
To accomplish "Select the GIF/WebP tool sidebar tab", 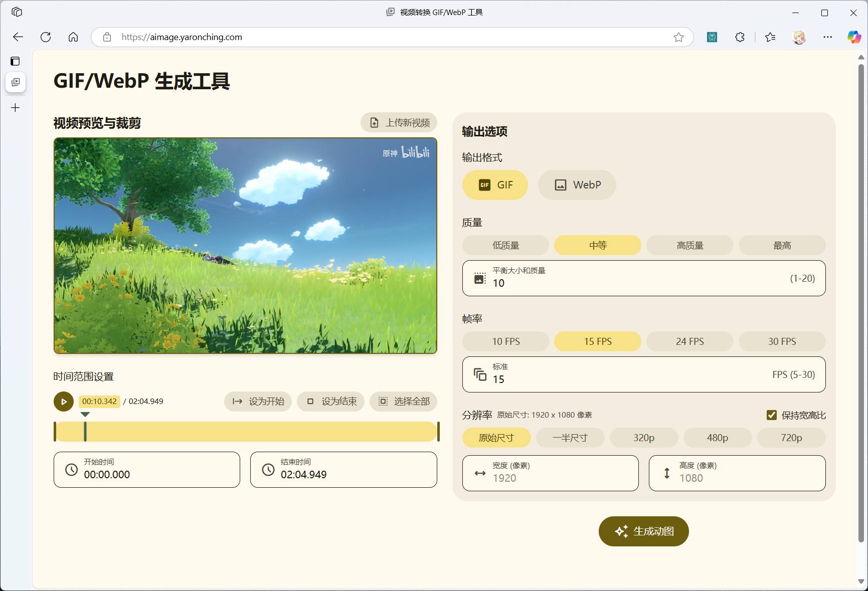I will point(16,82).
